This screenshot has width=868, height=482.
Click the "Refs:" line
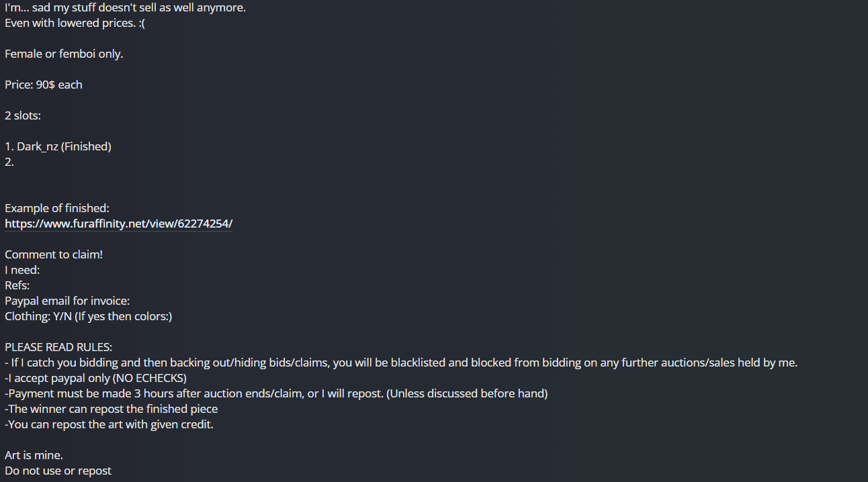point(17,285)
